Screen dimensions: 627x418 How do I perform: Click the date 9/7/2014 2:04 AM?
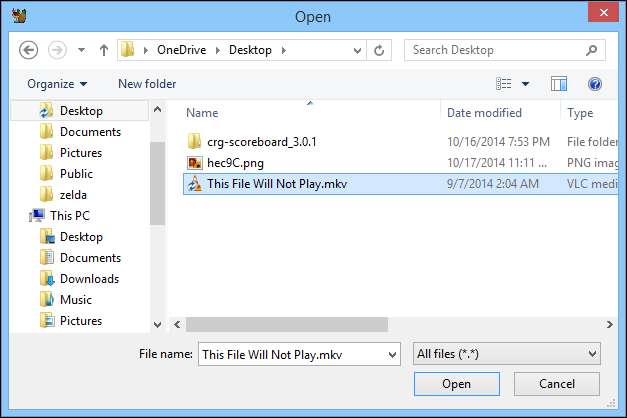click(493, 184)
